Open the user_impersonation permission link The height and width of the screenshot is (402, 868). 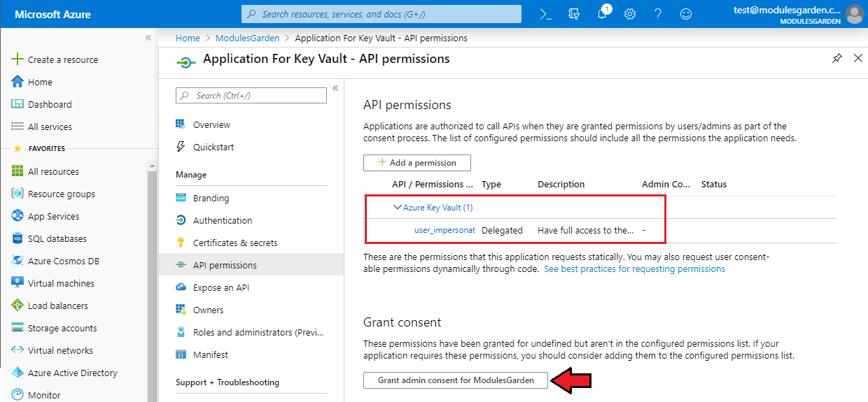click(444, 229)
